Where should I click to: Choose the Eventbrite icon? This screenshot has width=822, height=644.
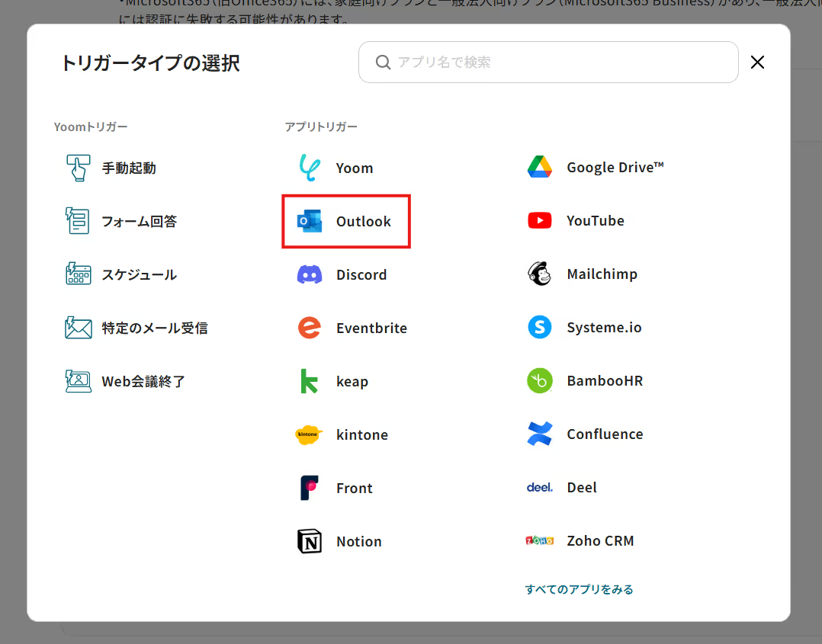click(310, 328)
